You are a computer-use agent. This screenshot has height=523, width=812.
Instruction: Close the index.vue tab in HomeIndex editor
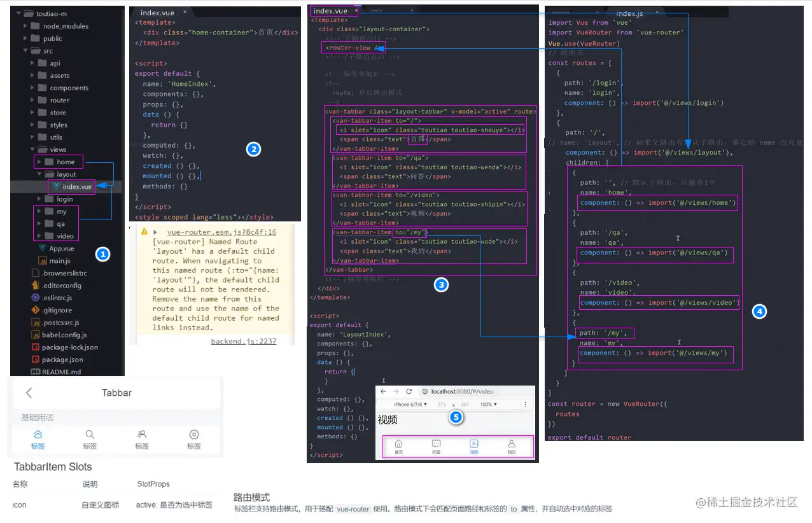[x=185, y=13]
